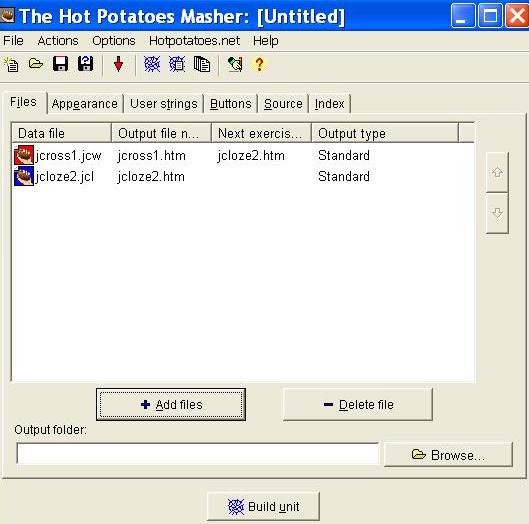The image size is (529, 524).
Task: Open the Actions menu
Action: coord(58,41)
